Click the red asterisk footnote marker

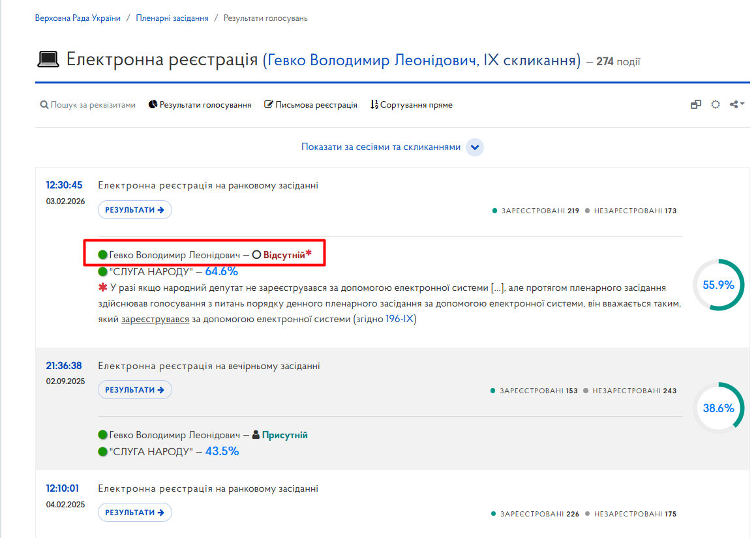pyautogui.click(x=102, y=288)
